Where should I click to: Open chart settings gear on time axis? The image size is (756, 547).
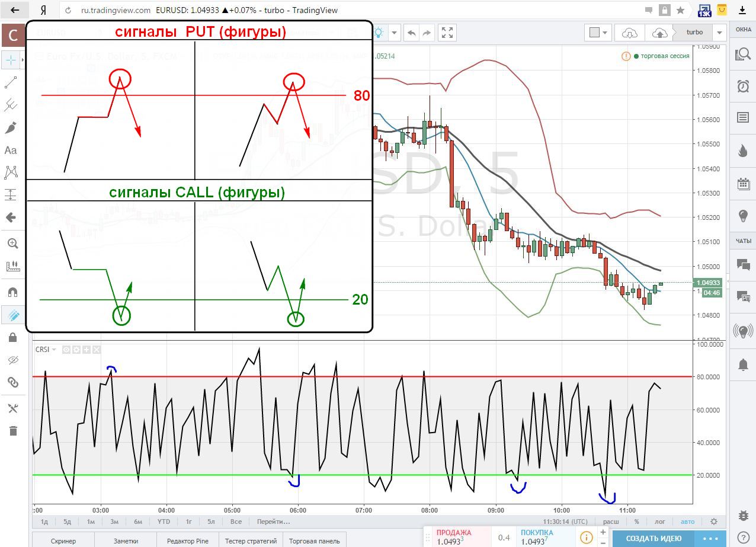pyautogui.click(x=714, y=522)
